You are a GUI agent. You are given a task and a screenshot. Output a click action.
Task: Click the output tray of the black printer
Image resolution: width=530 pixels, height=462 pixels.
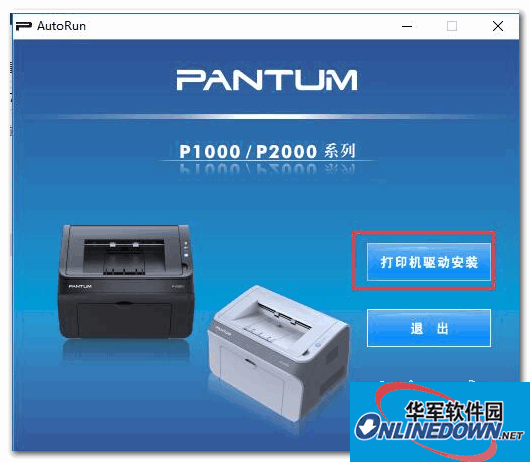126,256
